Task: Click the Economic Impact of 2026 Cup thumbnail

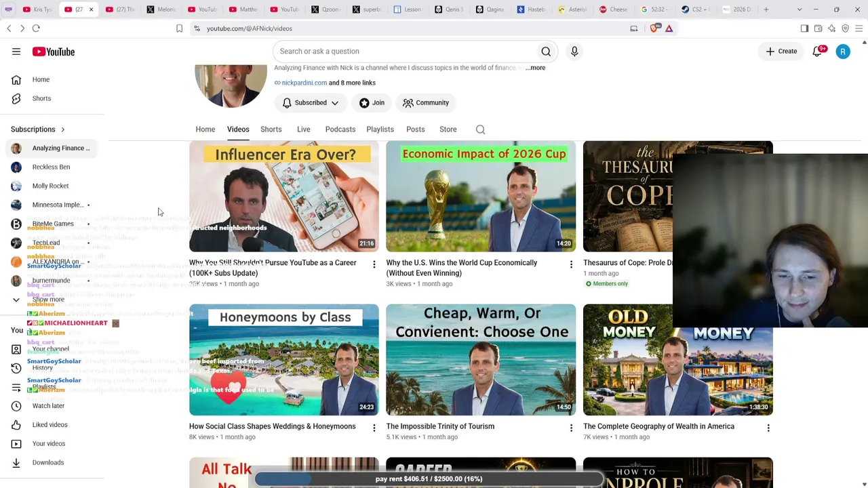Action: (x=481, y=197)
